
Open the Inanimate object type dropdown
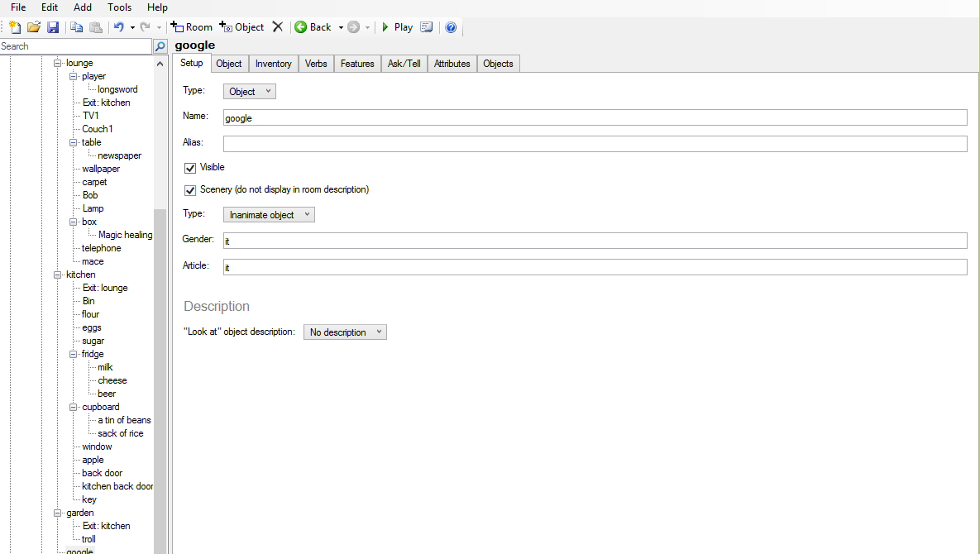269,215
